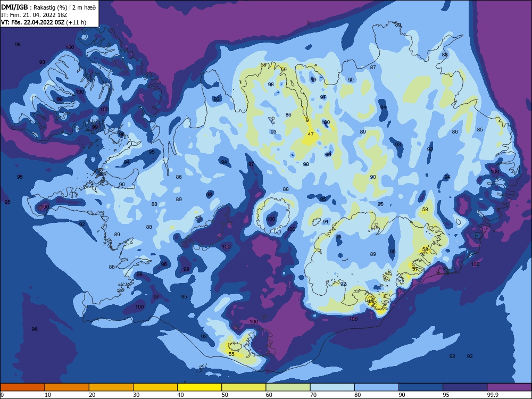Click the legend tick label '50'
Screen dimensions: 532x399
pos(225,395)
